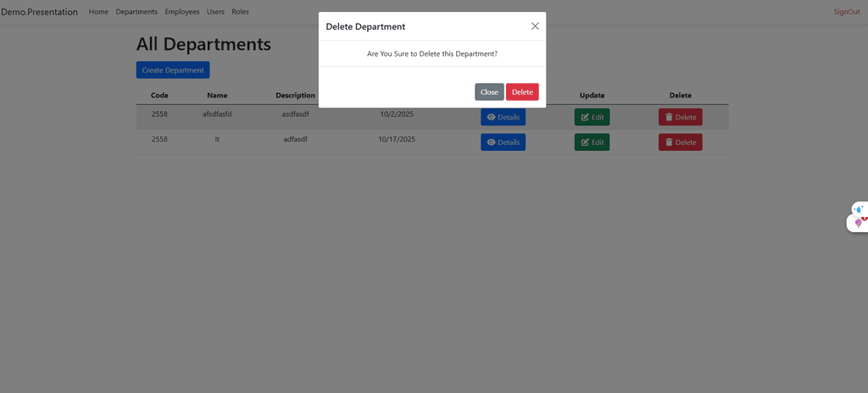The width and height of the screenshot is (868, 393).
Task: Close the Delete Department dialog with X
Action: [535, 26]
